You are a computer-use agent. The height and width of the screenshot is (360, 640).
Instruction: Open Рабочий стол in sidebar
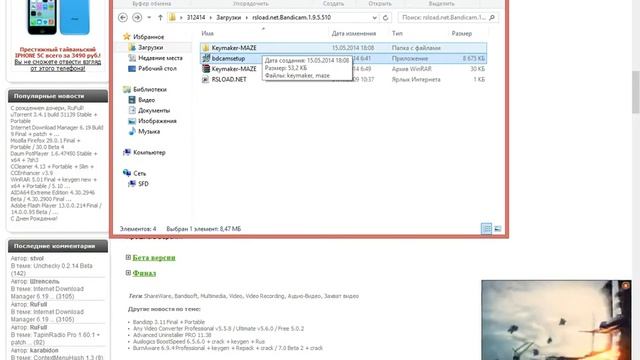click(157, 69)
